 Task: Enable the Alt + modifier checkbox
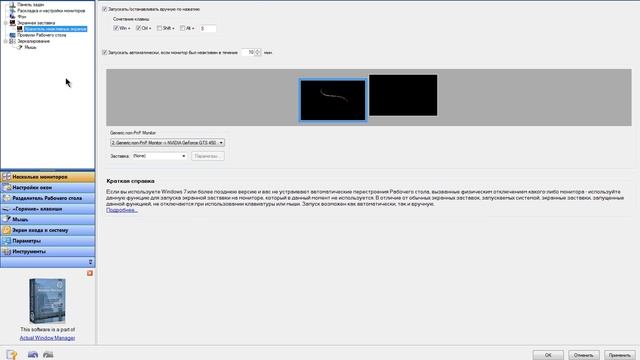coord(182,28)
